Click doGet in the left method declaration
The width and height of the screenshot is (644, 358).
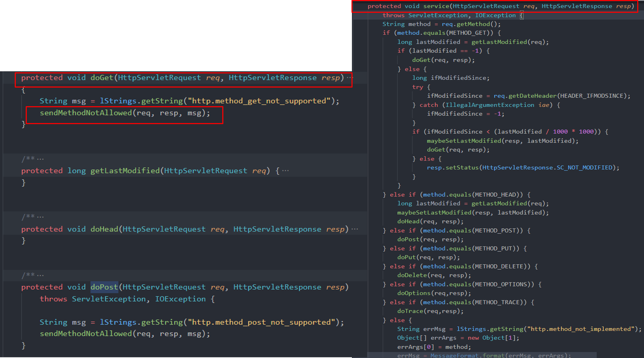pos(102,77)
